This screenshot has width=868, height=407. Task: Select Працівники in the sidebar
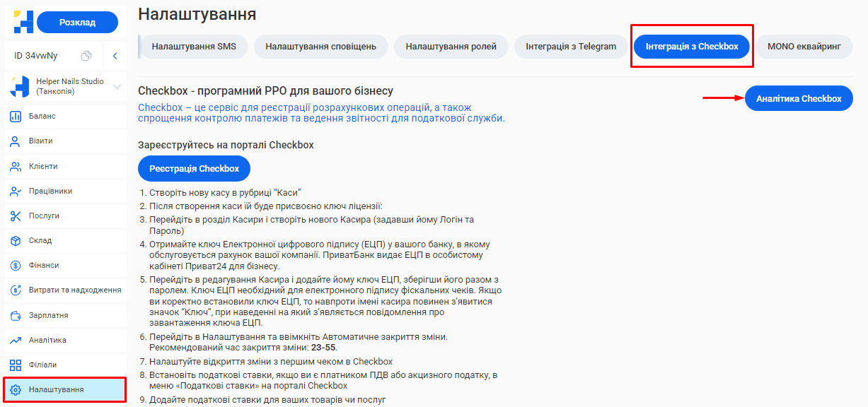click(x=50, y=191)
